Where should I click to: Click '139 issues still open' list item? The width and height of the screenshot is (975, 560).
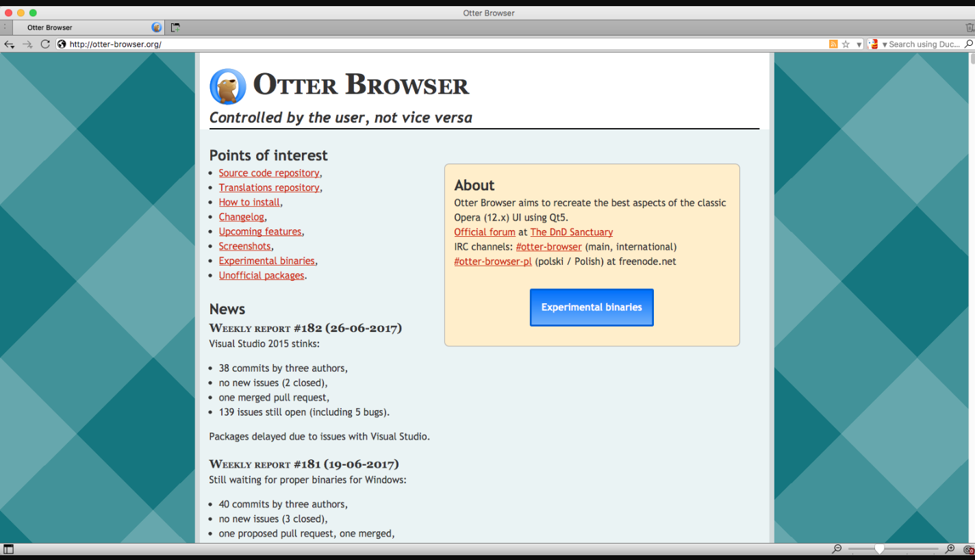(304, 412)
